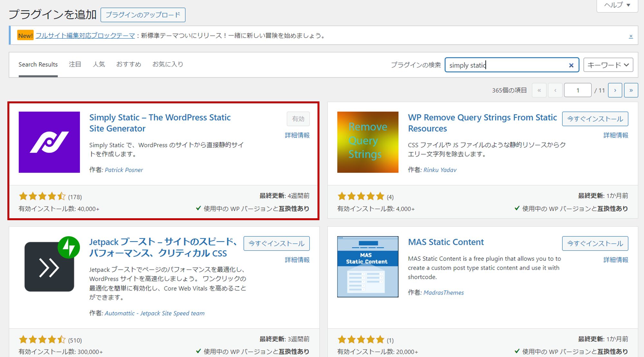Install MAS Static Content now
The width and height of the screenshot is (644, 357).
595,243
